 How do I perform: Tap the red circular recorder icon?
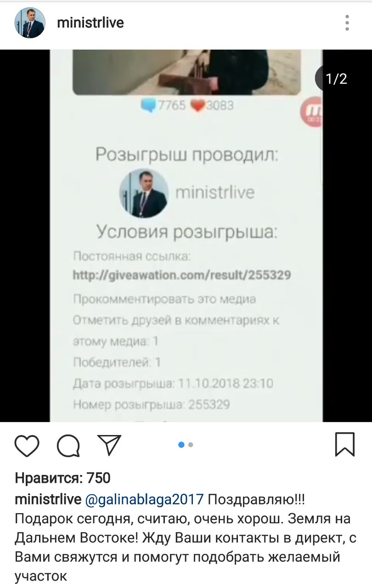(312, 112)
